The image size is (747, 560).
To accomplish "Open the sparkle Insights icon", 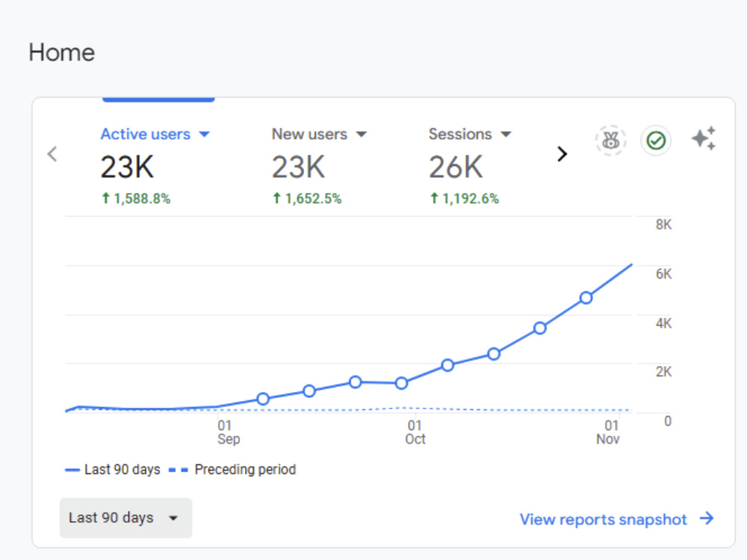I will click(x=704, y=139).
